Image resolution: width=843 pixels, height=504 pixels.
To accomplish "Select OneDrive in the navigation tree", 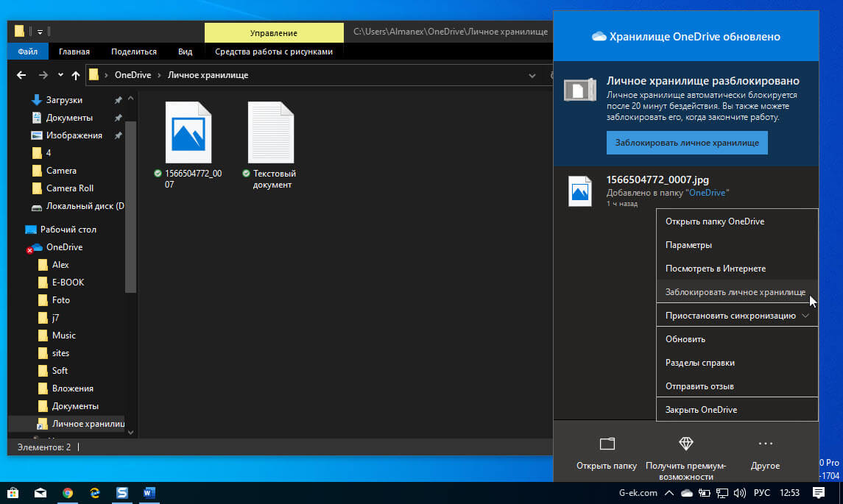I will tap(64, 247).
